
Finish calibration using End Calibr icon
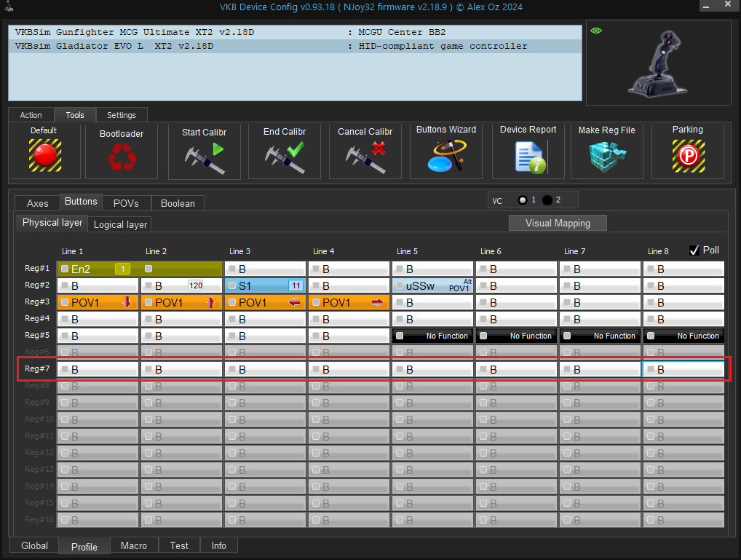(285, 157)
